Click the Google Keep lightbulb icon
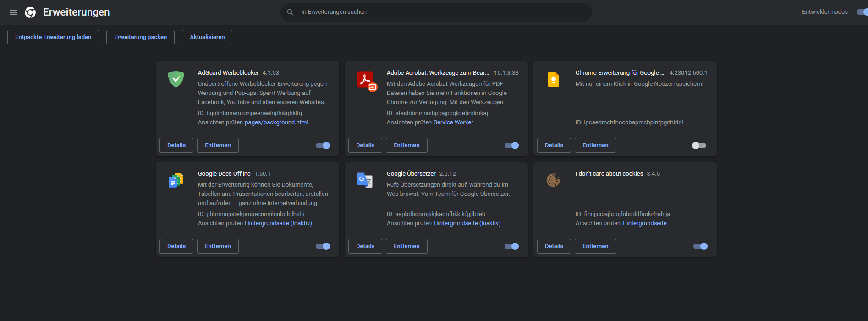 pos(554,79)
